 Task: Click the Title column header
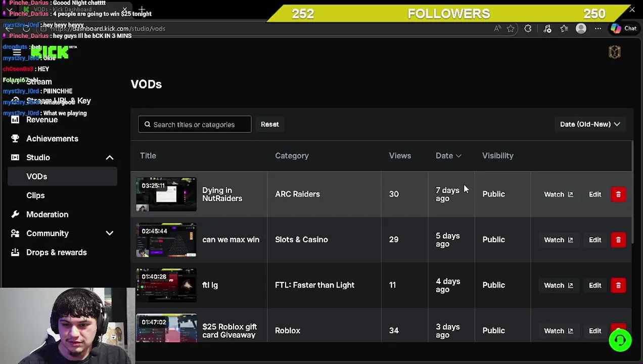148,156
